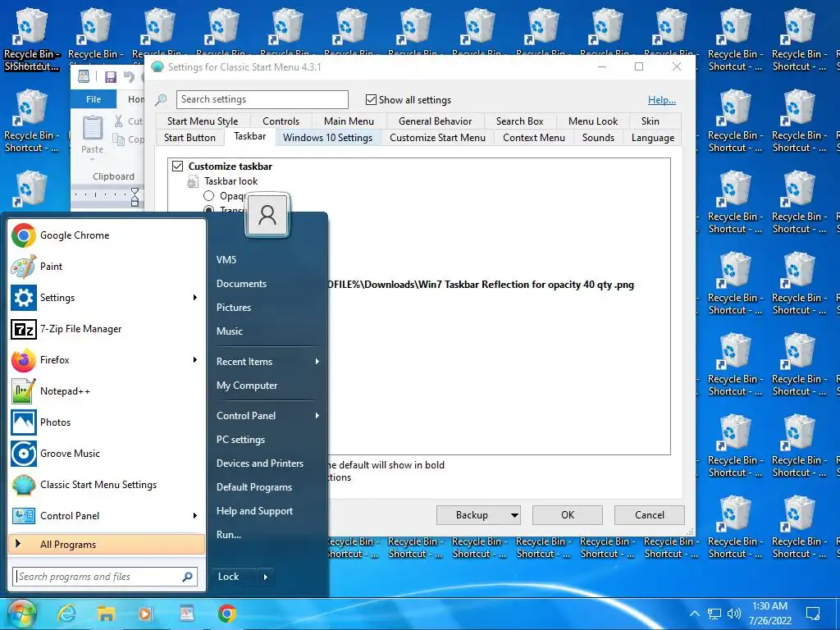Switch to General Behavior tab

[435, 121]
